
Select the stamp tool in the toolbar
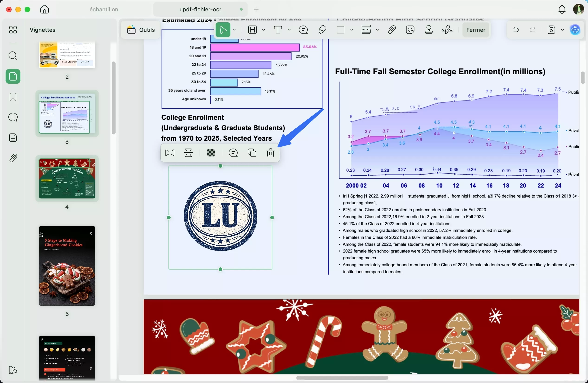pos(429,30)
